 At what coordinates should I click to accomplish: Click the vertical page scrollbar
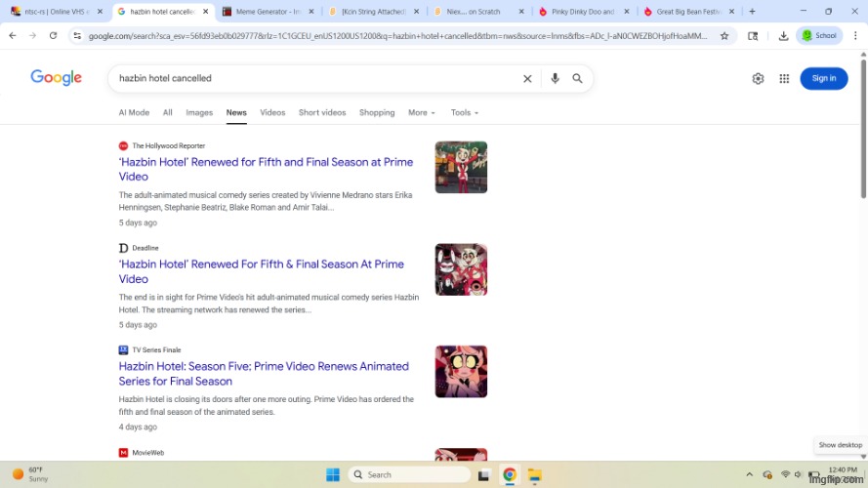point(863,127)
